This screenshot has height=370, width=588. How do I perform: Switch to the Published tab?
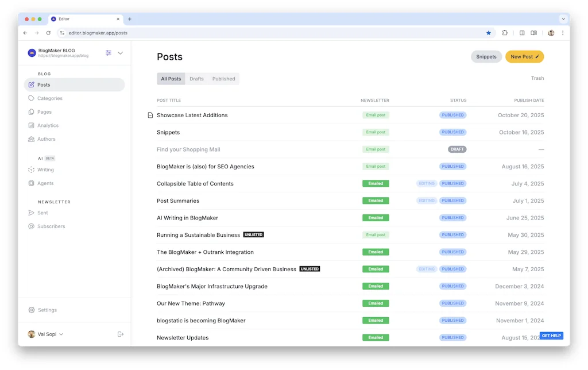click(x=223, y=79)
